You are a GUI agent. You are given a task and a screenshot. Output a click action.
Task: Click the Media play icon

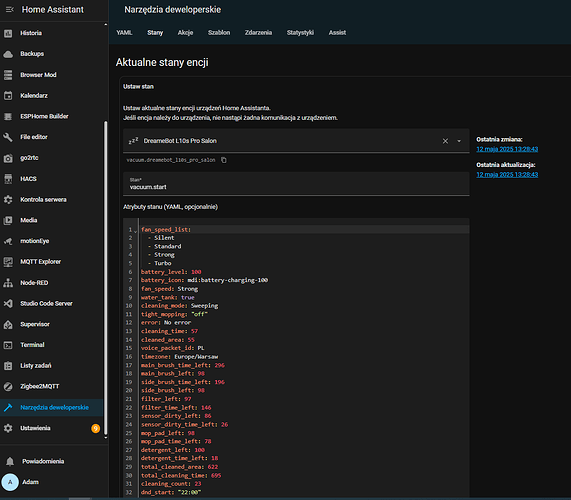(x=8, y=220)
